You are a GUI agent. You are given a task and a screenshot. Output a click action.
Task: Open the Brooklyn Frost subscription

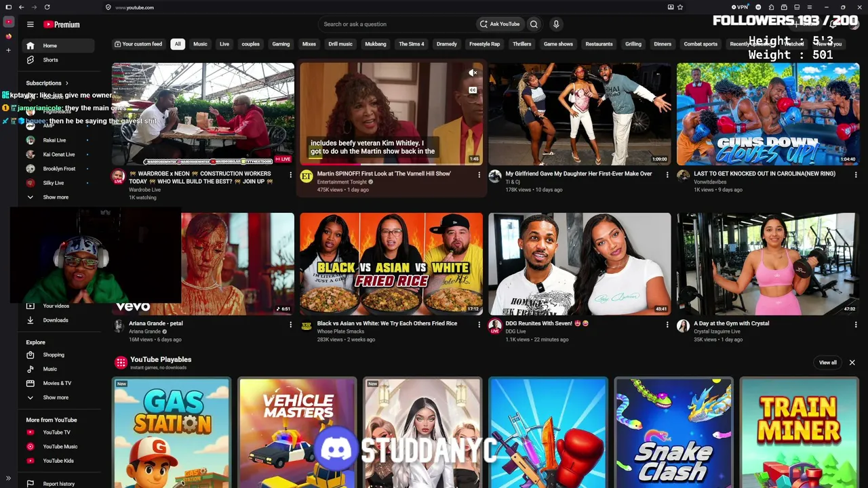[59, 169]
